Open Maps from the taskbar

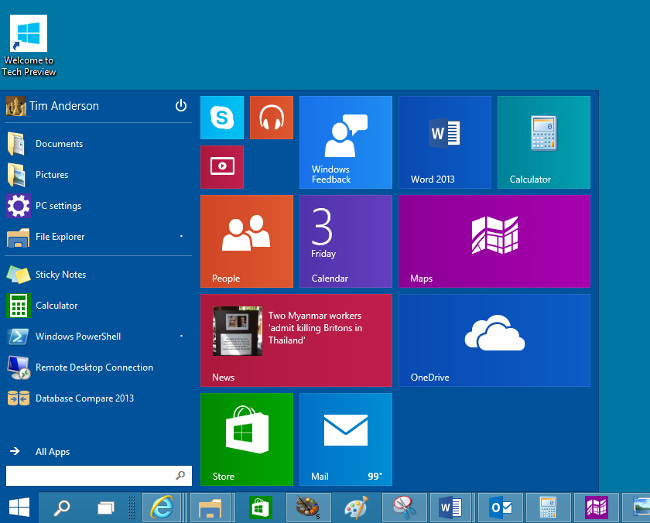(596, 507)
